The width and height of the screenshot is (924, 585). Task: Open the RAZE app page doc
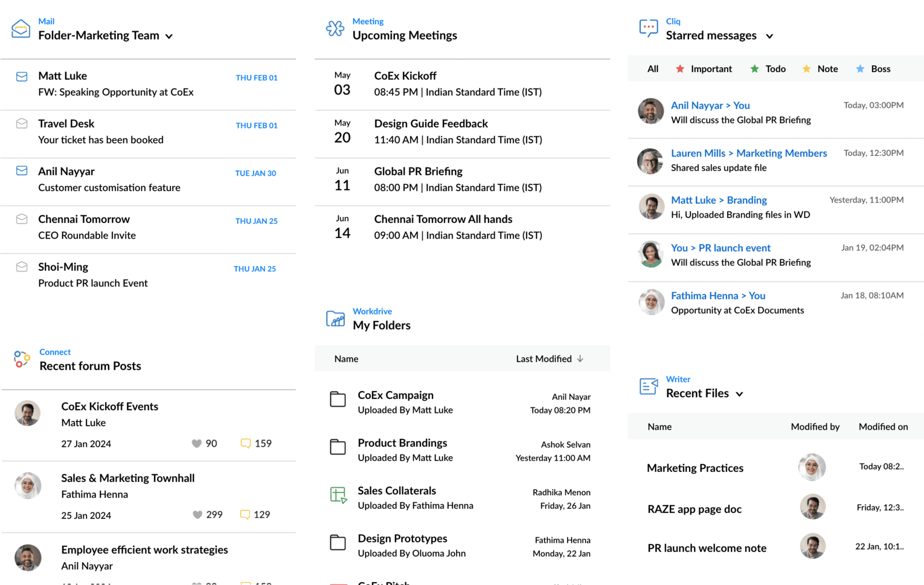[x=694, y=509]
